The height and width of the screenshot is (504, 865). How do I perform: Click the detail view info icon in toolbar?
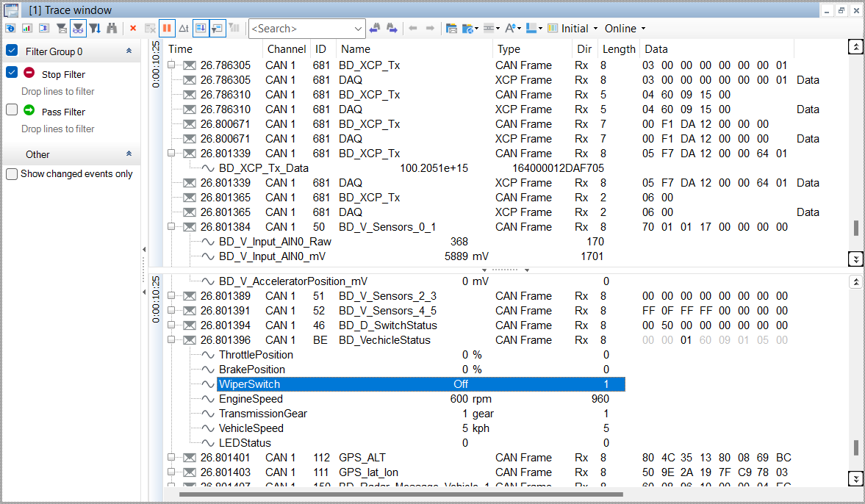10,28
